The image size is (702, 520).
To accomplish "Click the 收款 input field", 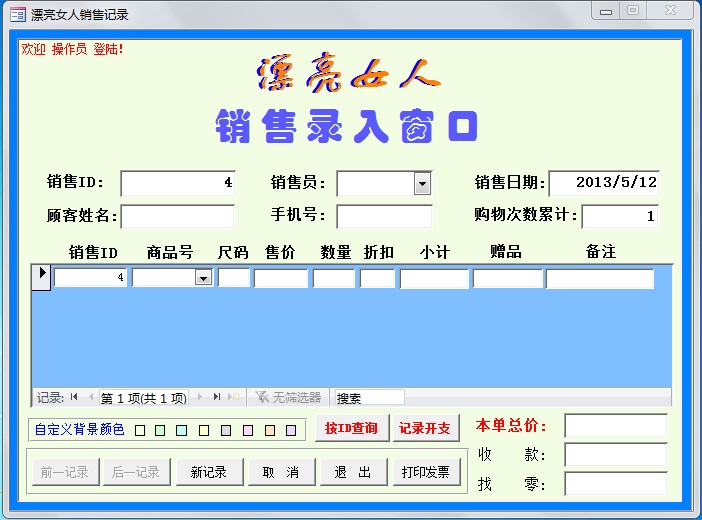I will pyautogui.click(x=616, y=455).
